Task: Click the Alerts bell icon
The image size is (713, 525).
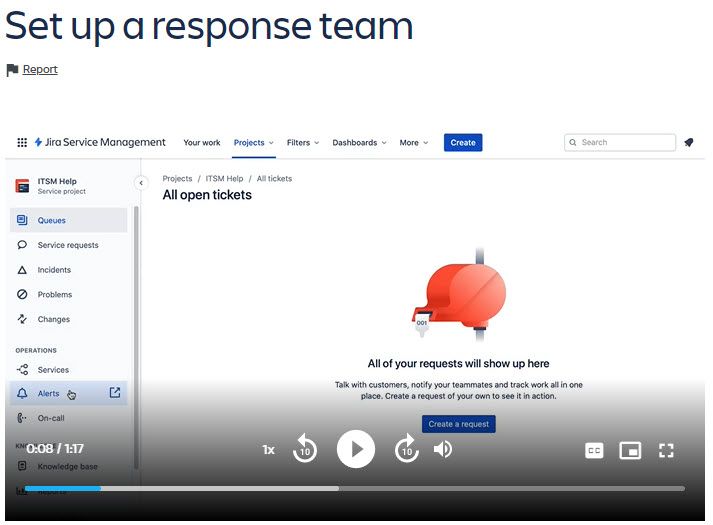Action: click(22, 393)
